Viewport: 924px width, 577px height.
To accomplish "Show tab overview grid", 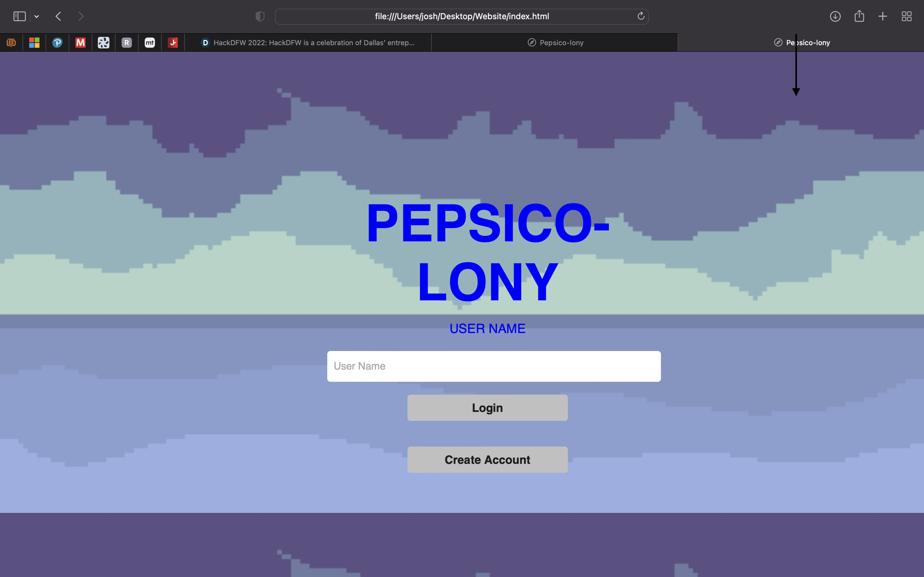I will click(x=906, y=16).
